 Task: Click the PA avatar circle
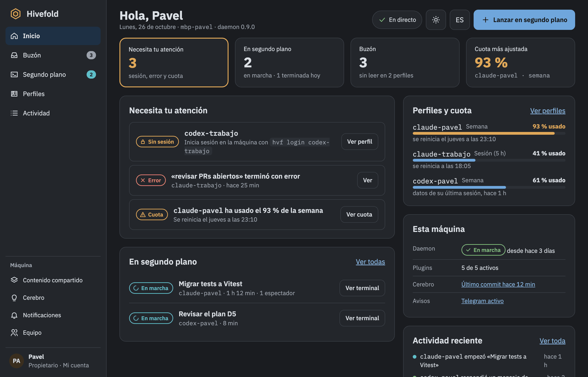(16, 361)
